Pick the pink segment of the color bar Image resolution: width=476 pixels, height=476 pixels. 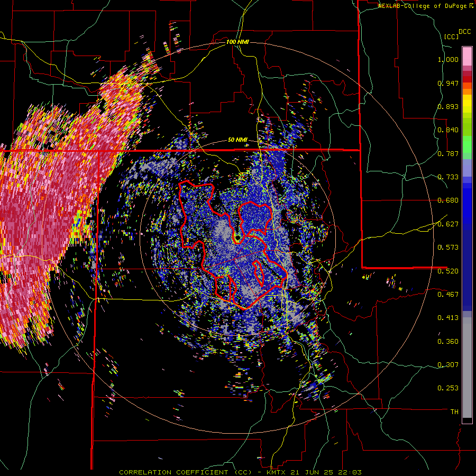click(x=467, y=57)
